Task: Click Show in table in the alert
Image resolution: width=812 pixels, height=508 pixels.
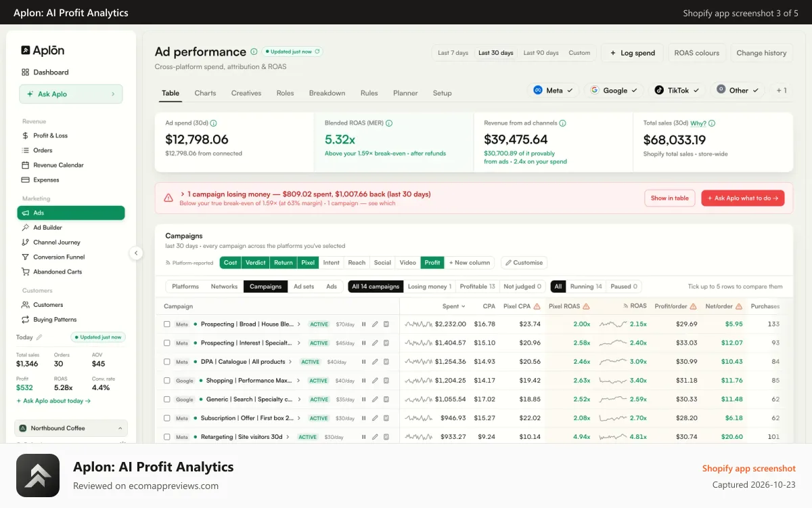Action: coord(670,198)
